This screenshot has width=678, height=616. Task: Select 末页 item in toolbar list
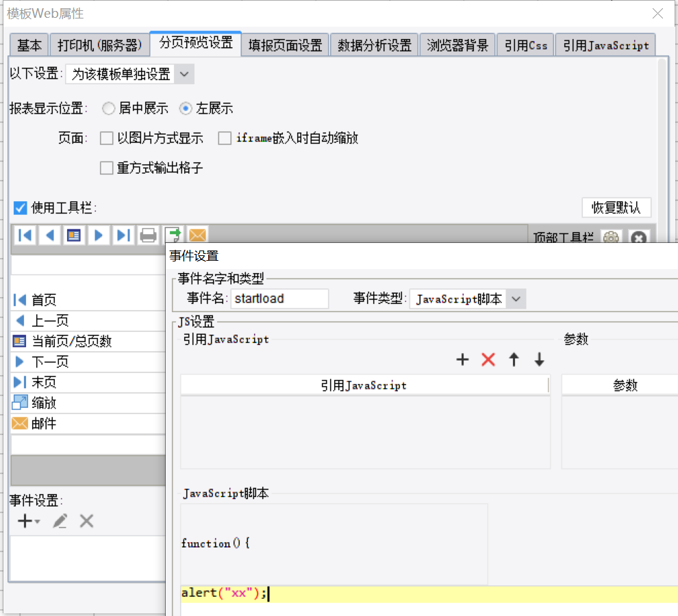[x=88, y=382]
